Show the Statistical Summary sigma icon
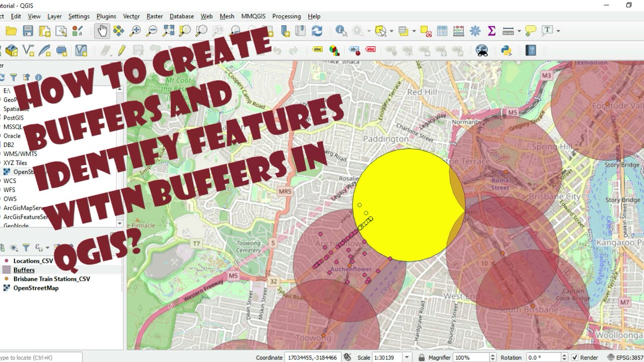 coord(492,31)
